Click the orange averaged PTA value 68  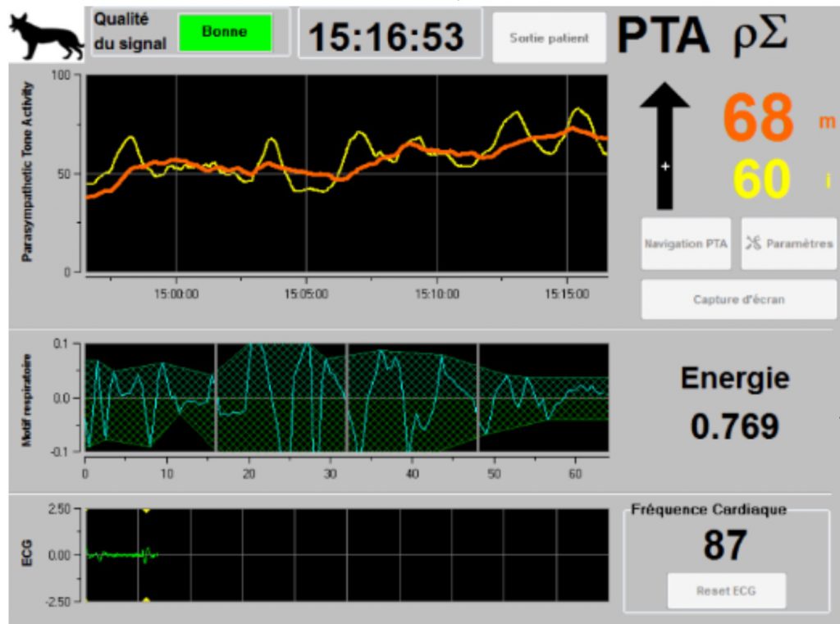coord(759,119)
